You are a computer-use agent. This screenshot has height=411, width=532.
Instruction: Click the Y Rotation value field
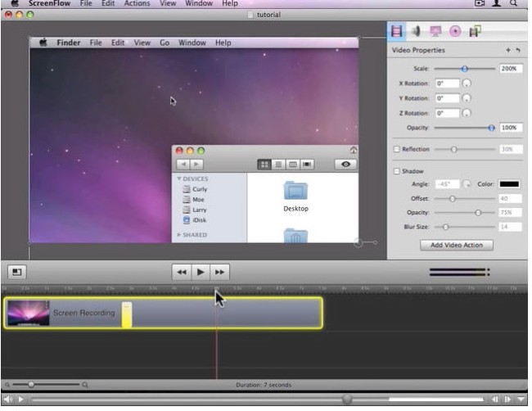[x=447, y=98]
